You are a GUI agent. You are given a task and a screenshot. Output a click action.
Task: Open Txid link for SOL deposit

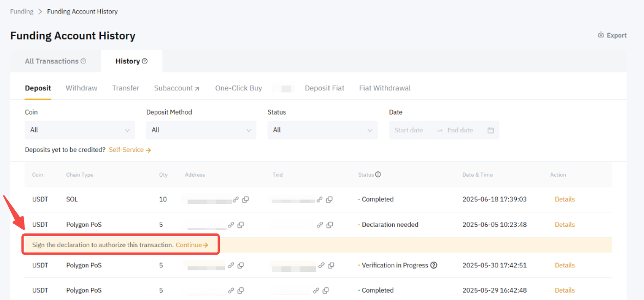click(x=319, y=200)
